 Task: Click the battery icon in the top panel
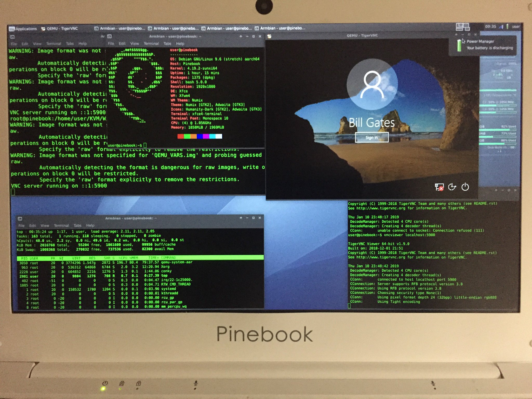pyautogui.click(x=507, y=27)
